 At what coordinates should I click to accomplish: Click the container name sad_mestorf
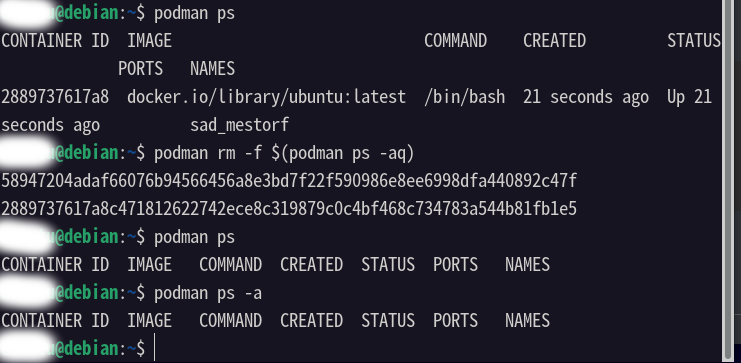coord(239,126)
